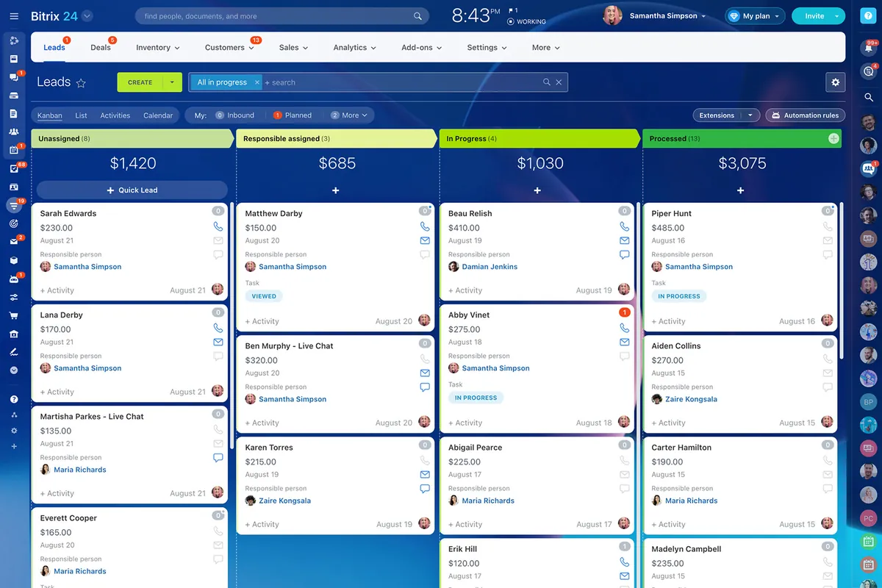Open the kanban settings gear icon
The width and height of the screenshot is (882, 588).
click(x=835, y=82)
